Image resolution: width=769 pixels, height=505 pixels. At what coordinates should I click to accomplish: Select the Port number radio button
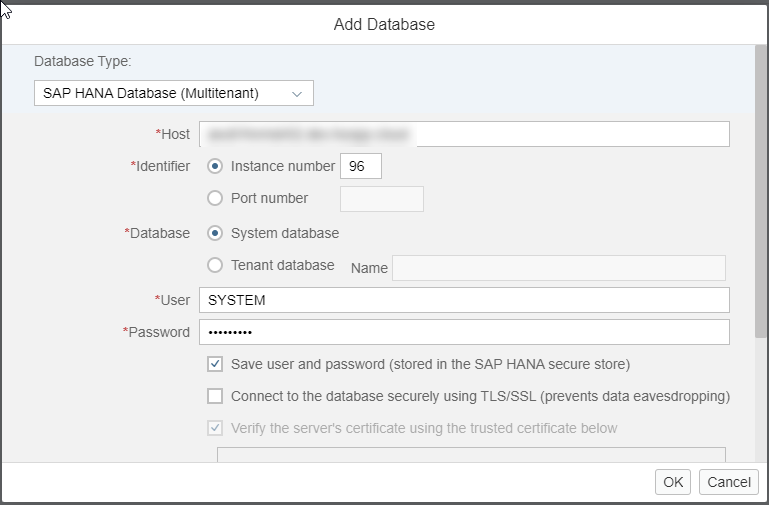pos(215,198)
